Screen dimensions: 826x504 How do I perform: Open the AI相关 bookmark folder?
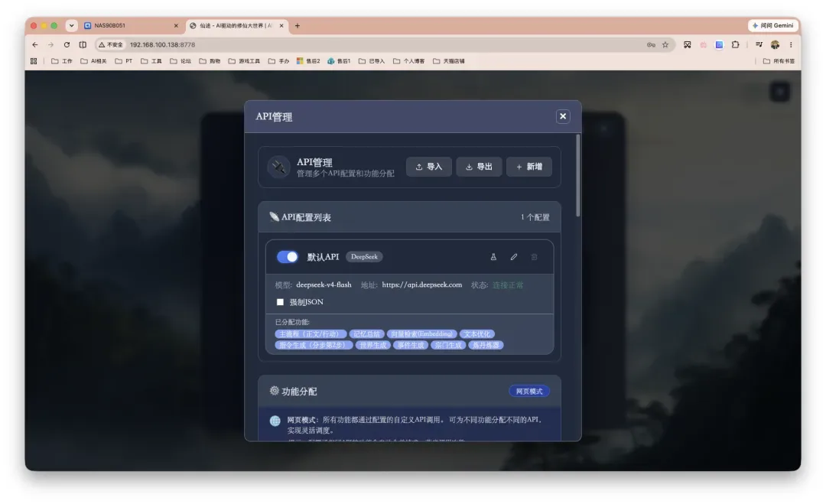[x=94, y=61]
